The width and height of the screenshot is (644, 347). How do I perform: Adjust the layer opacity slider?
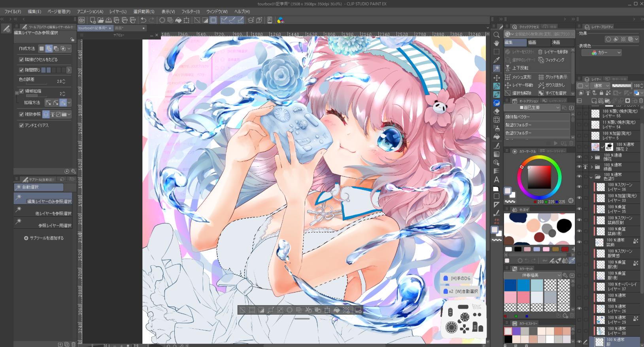(621, 86)
